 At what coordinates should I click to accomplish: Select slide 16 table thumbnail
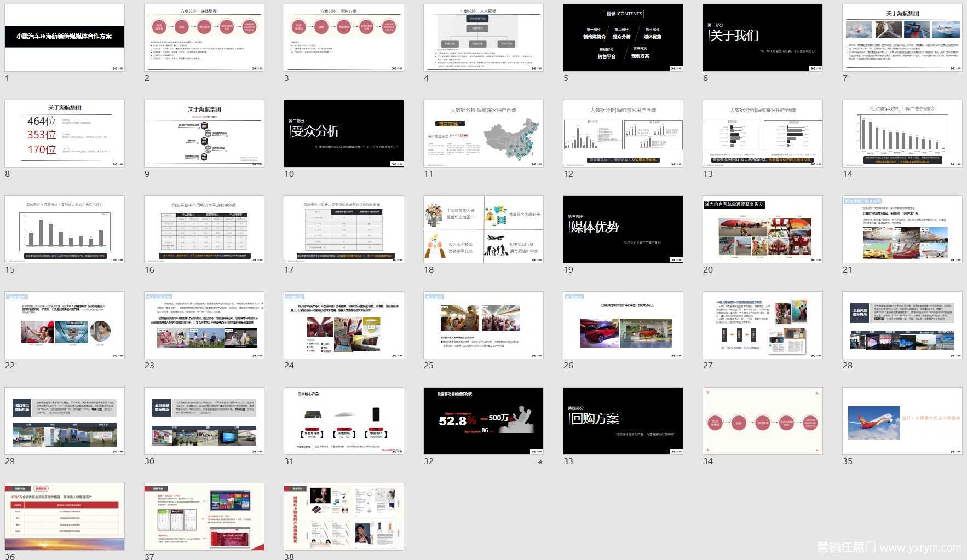click(x=204, y=229)
